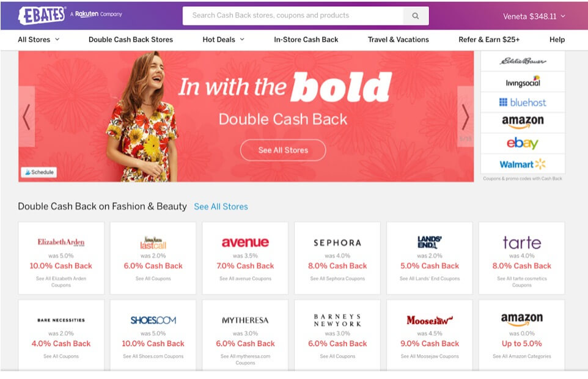This screenshot has width=588, height=379.
Task: Click the Walmart logo in sidebar
Action: coord(523,164)
